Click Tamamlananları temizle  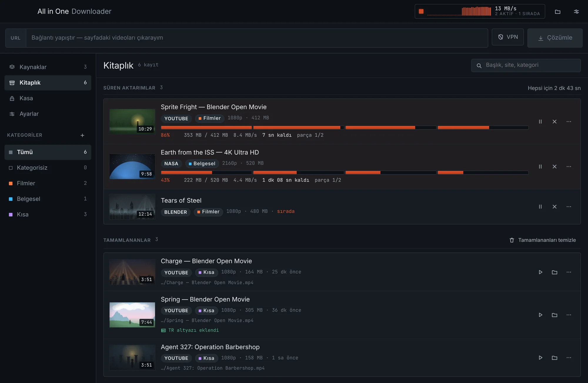[542, 240]
